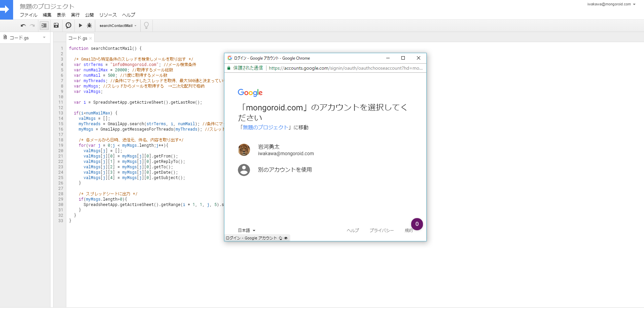Open account menu iwakawa@mongoroid.com
The width and height of the screenshot is (644, 309).
[x=611, y=4]
